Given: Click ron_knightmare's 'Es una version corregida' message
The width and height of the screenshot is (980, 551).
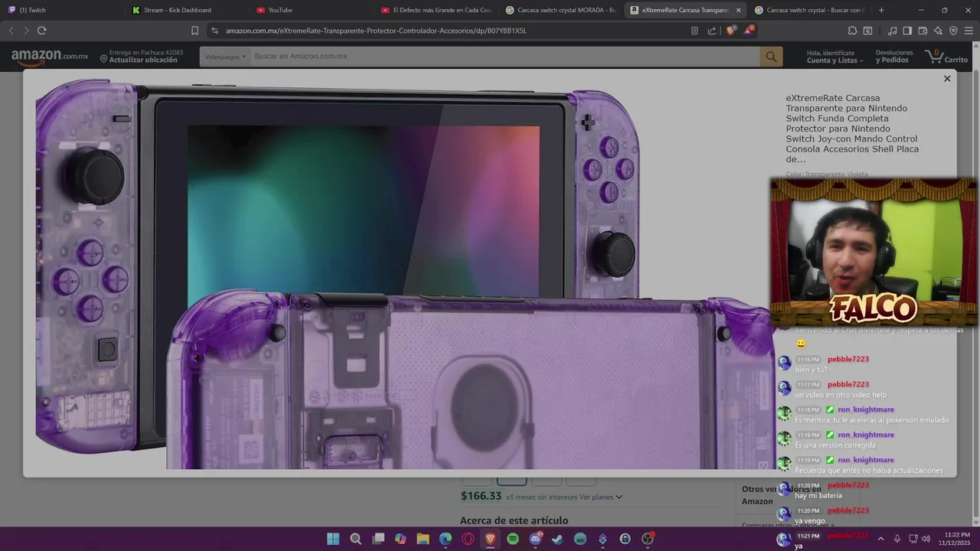Looking at the screenshot, I should (835, 445).
